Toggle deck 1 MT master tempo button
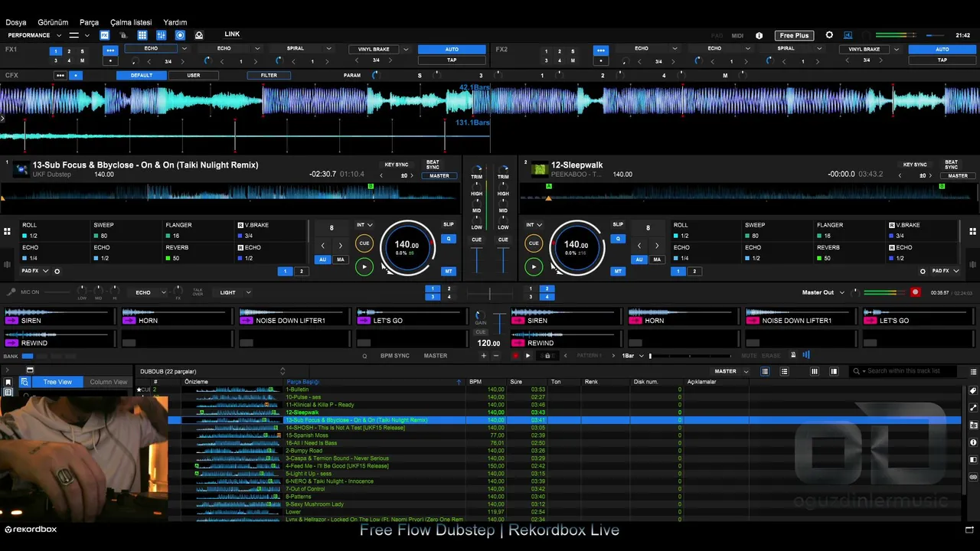Screen dimensions: 980x551 tap(449, 271)
